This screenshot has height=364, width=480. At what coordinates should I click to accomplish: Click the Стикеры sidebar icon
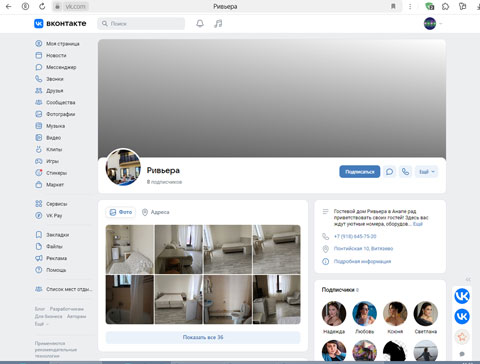[39, 173]
